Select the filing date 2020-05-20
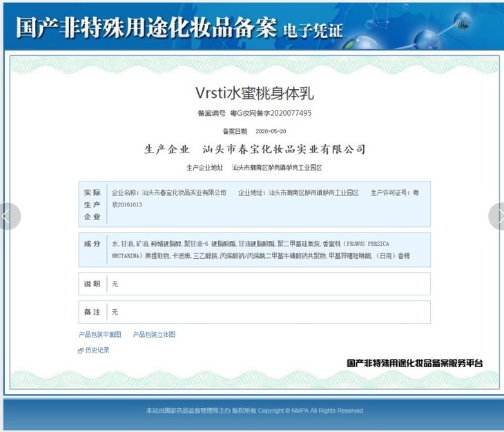Screen dimensions: 504x432 (x=271, y=131)
